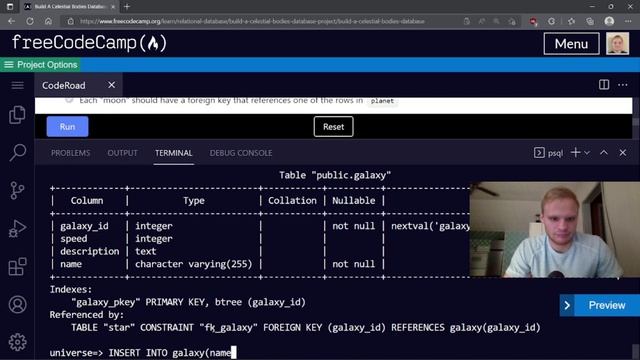View site information lock icon

pos(71,21)
